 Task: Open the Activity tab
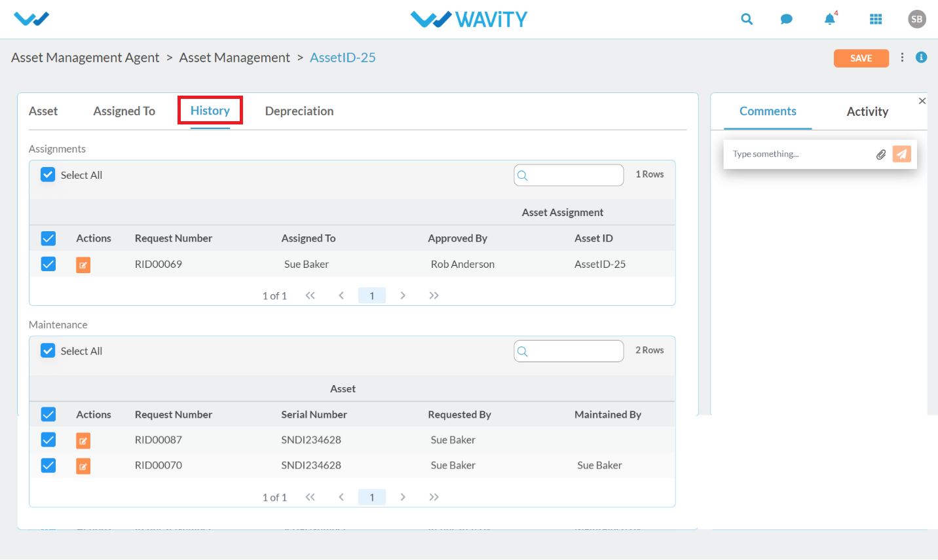click(x=867, y=112)
